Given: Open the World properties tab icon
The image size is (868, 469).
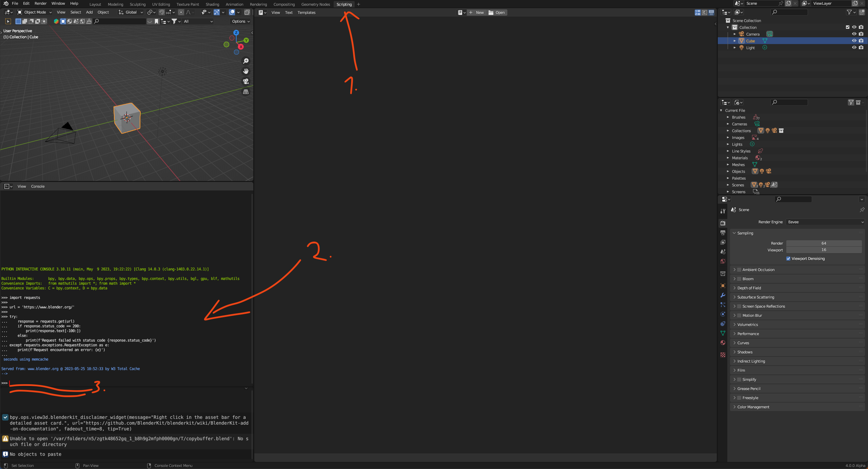Looking at the screenshot, I should (723, 261).
